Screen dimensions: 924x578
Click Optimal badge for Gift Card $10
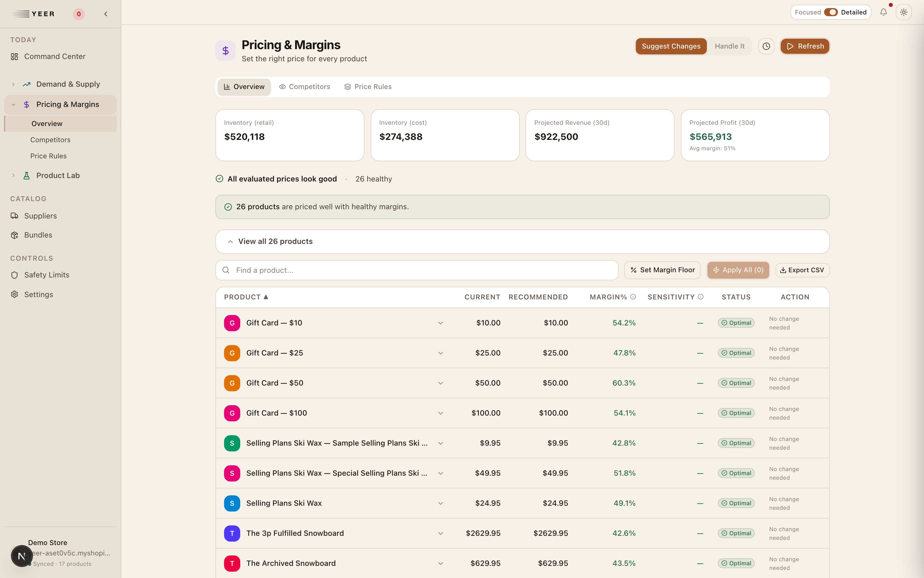[x=736, y=323]
